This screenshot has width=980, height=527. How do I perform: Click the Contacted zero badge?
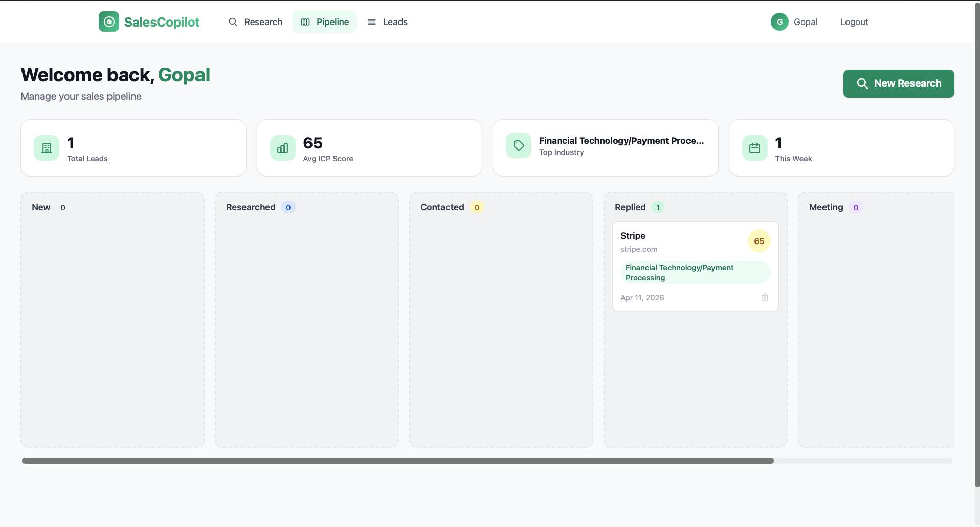[477, 207]
